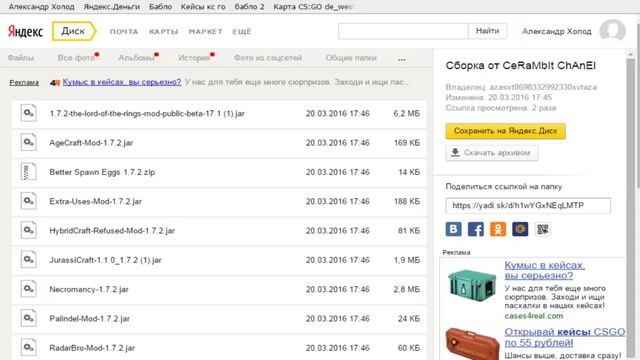Open bookmark бабло 2
The height and width of the screenshot is (360, 640).
click(249, 7)
